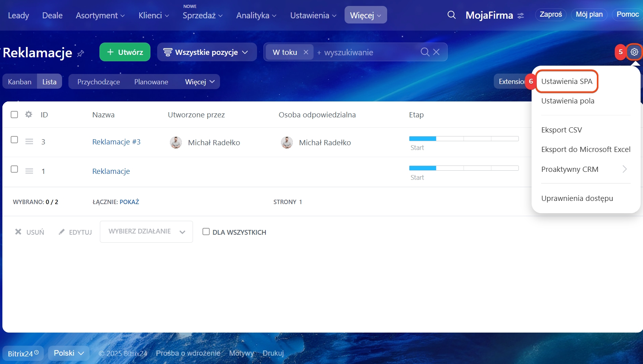Open row actions menu for item 3

(x=29, y=142)
